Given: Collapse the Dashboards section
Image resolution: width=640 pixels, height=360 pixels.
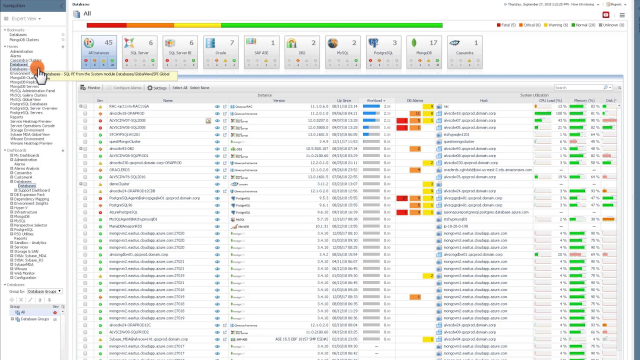Looking at the screenshot, I should point(5,151).
